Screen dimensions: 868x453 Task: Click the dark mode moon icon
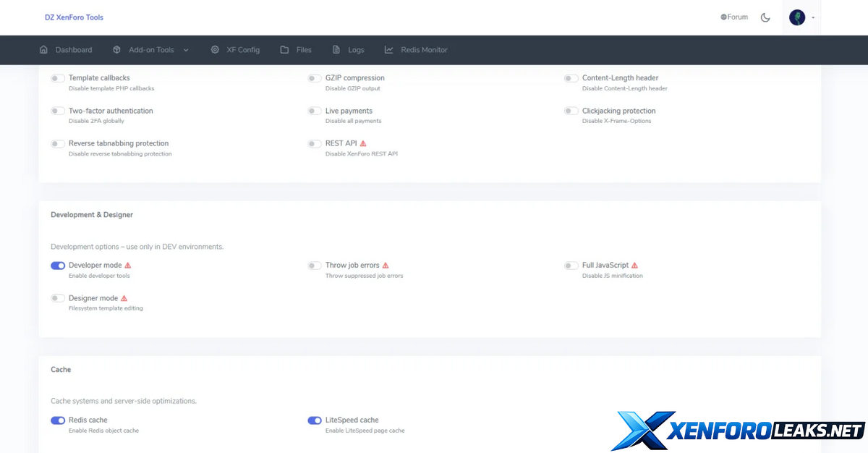click(x=765, y=17)
